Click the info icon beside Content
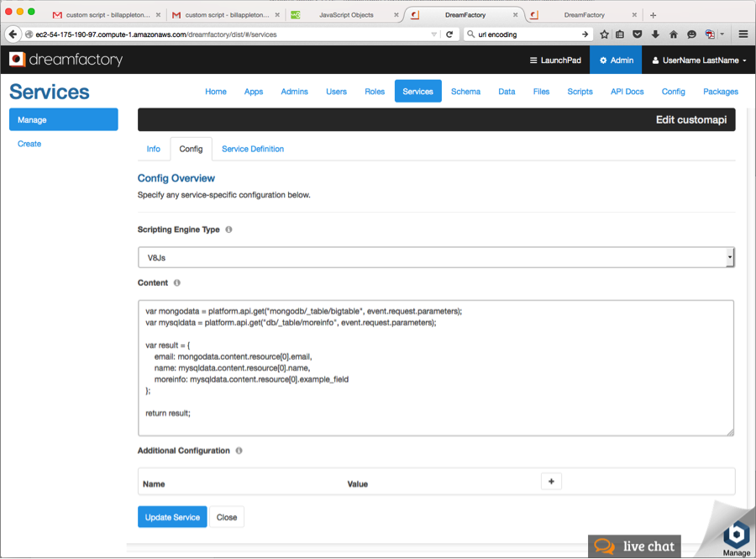Viewport: 756px width, 559px height. 177,283
